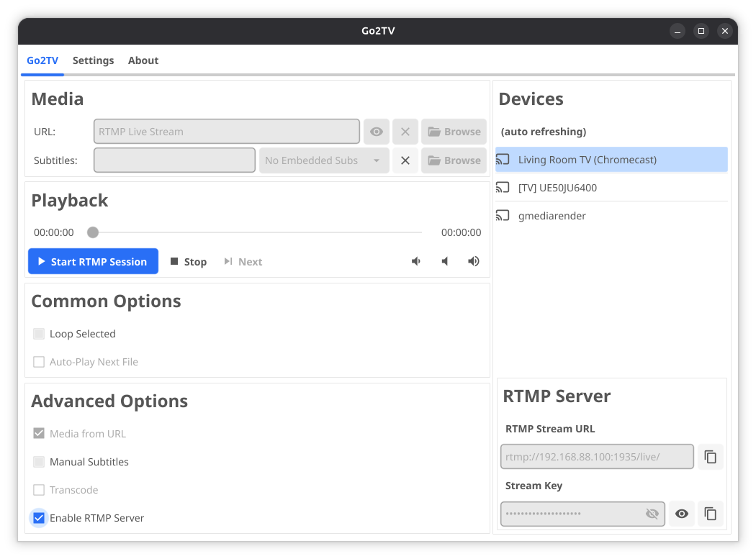Click the Stream Key password field
This screenshot has height=559, width=756.
click(x=582, y=514)
